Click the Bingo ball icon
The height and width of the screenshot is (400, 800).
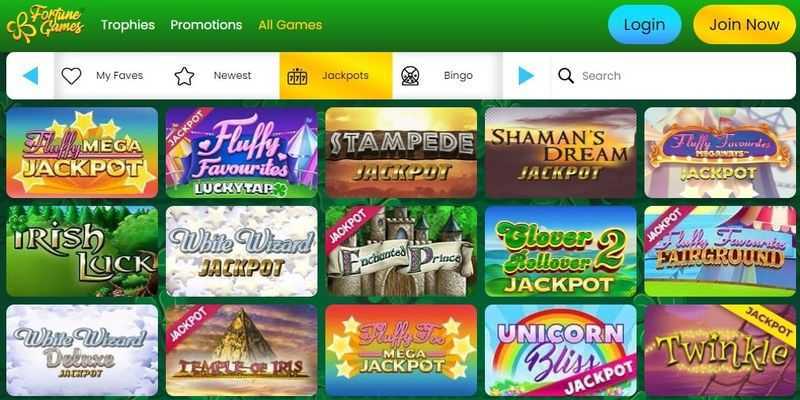[410, 76]
